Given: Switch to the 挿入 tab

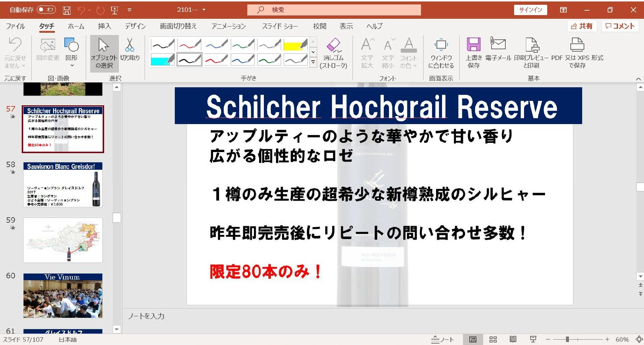Looking at the screenshot, I should click(105, 26).
